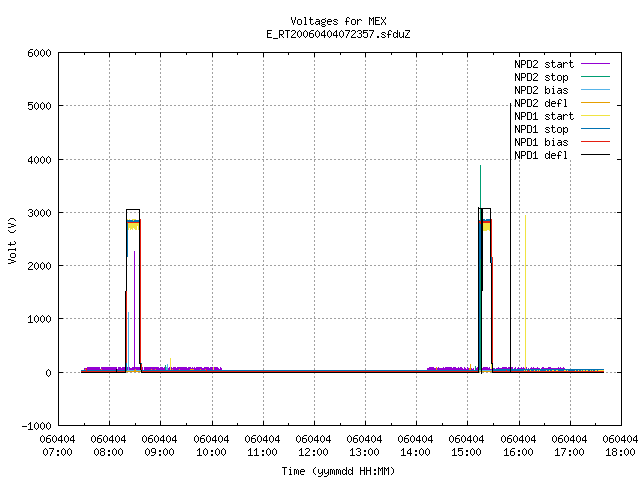
Task: Click the 'NPD2 start' legend label
Action: pyautogui.click(x=544, y=64)
